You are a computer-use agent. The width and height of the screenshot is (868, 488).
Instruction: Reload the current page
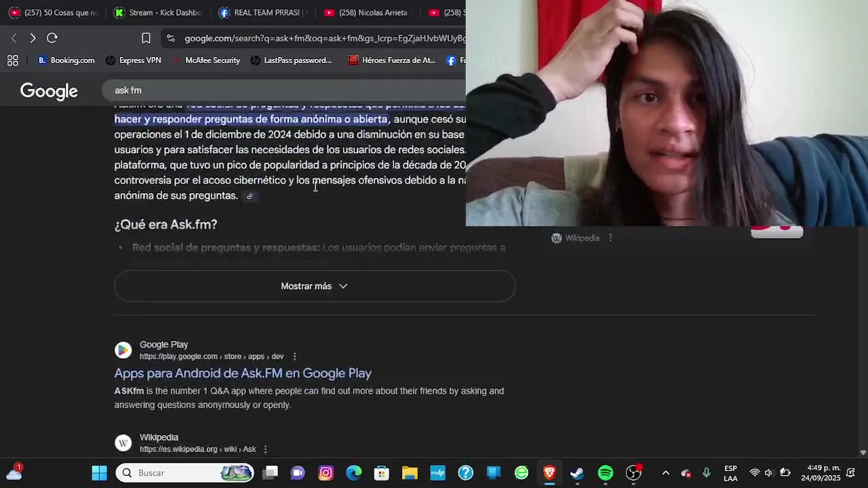52,38
